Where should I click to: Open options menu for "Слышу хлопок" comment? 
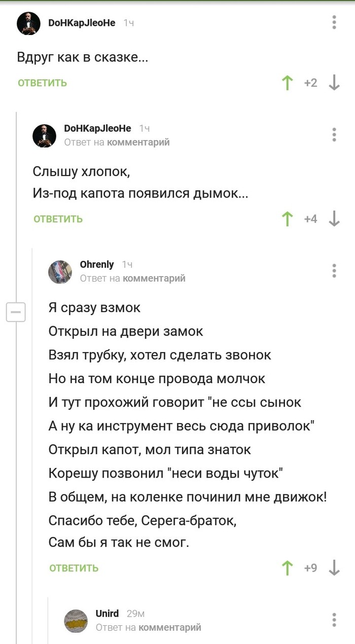(x=334, y=134)
